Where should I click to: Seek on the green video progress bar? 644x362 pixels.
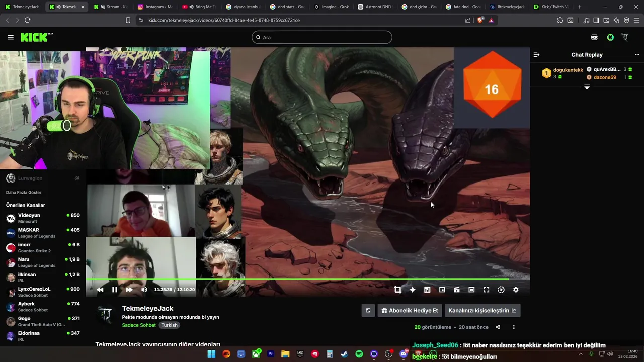pyautogui.click(x=307, y=279)
